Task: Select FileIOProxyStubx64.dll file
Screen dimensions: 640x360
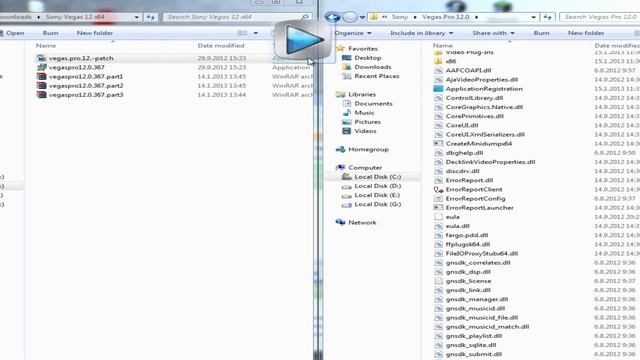Action: tap(482, 253)
